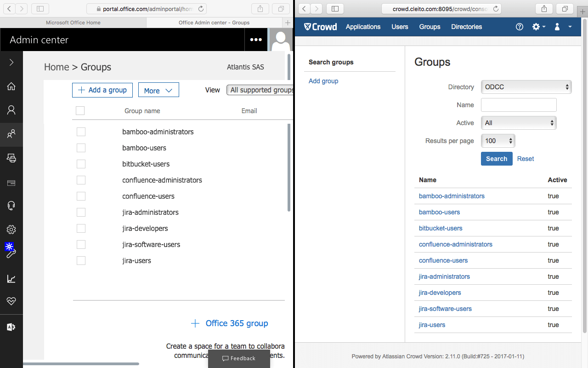This screenshot has height=368, width=588.
Task: Open the three-dots menu in Admin center header
Action: (x=256, y=40)
